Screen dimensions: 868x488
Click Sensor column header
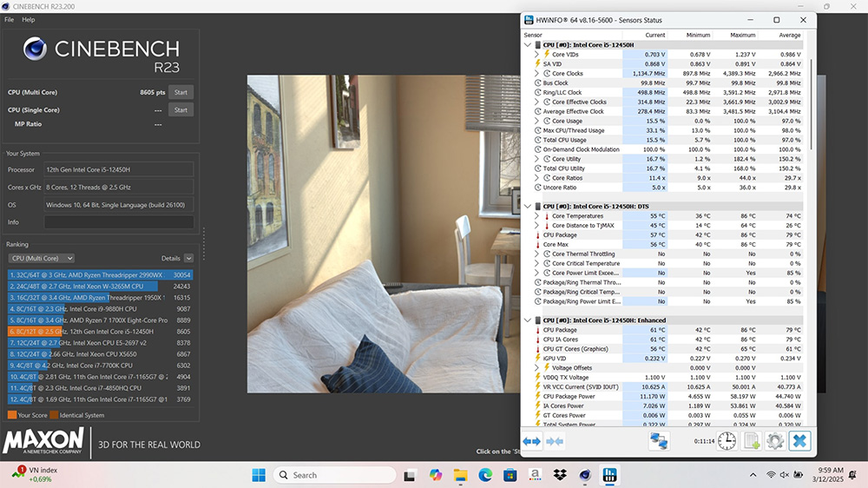tap(533, 35)
